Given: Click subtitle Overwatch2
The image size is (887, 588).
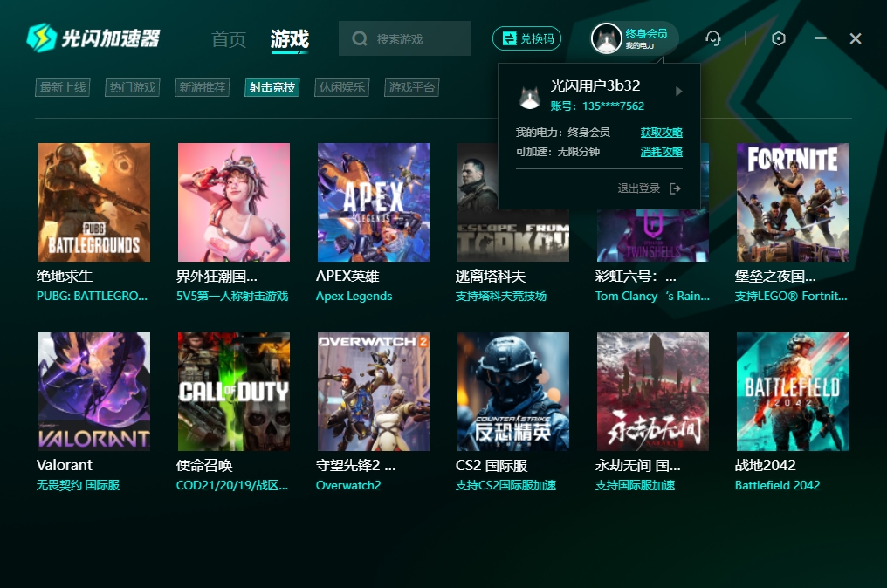Looking at the screenshot, I should point(348,485).
